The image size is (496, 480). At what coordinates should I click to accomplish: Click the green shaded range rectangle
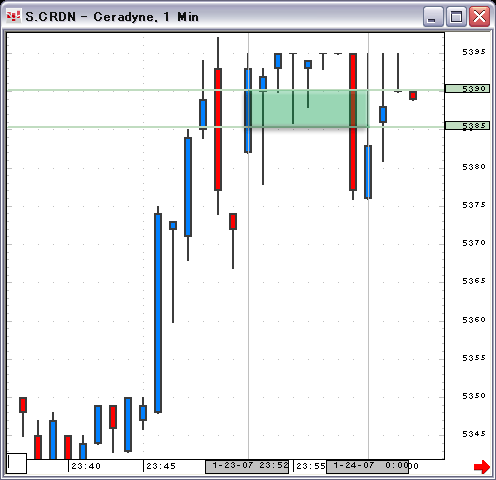point(308,108)
